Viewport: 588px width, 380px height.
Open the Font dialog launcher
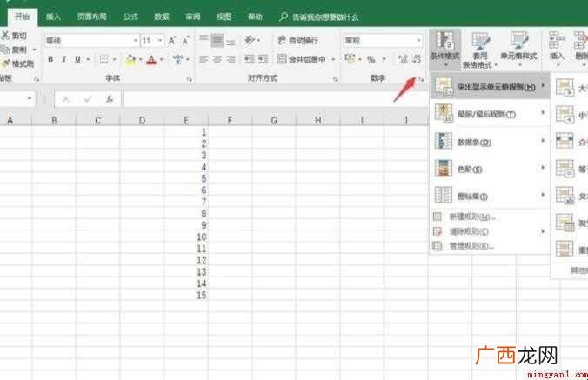(190, 79)
